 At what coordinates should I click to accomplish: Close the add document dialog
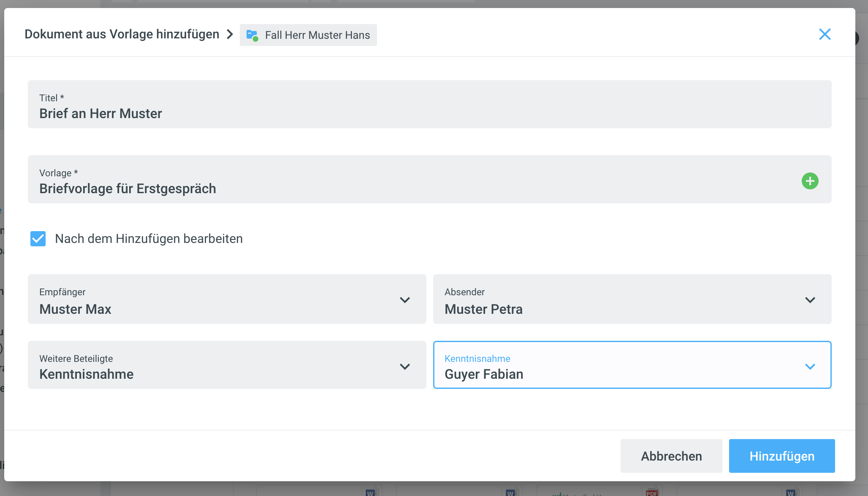click(x=825, y=34)
